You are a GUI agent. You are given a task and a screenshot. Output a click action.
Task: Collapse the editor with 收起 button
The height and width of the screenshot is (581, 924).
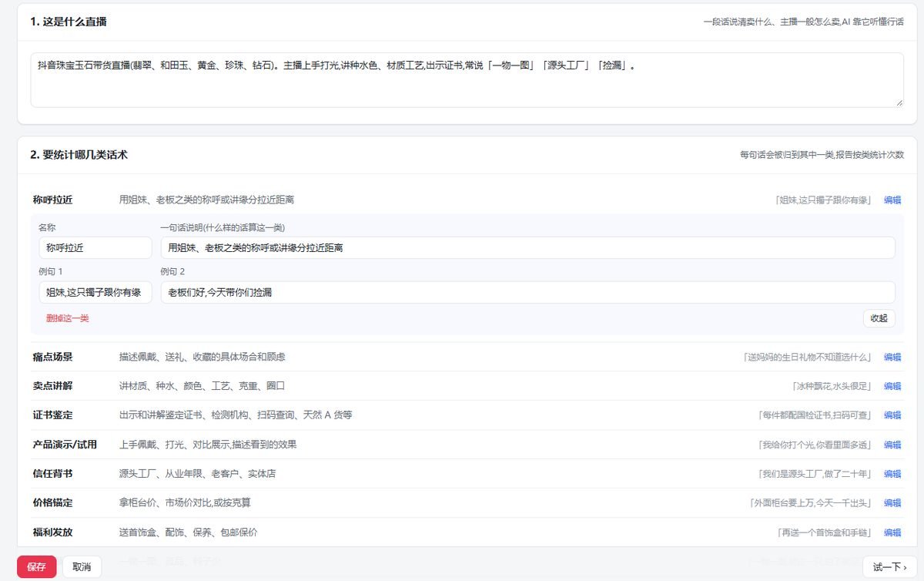(879, 318)
